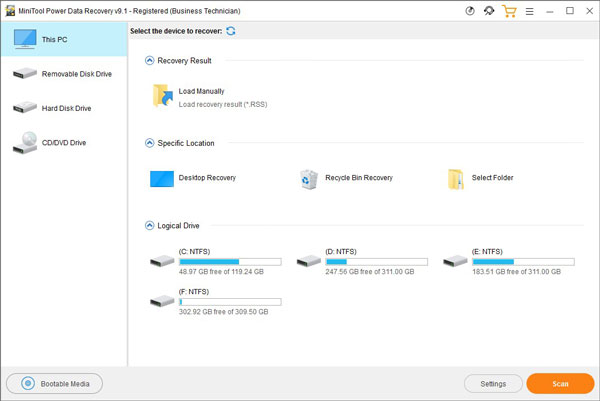The width and height of the screenshot is (600, 401).
Task: Click the key register icon in title bar
Action: pos(489,12)
